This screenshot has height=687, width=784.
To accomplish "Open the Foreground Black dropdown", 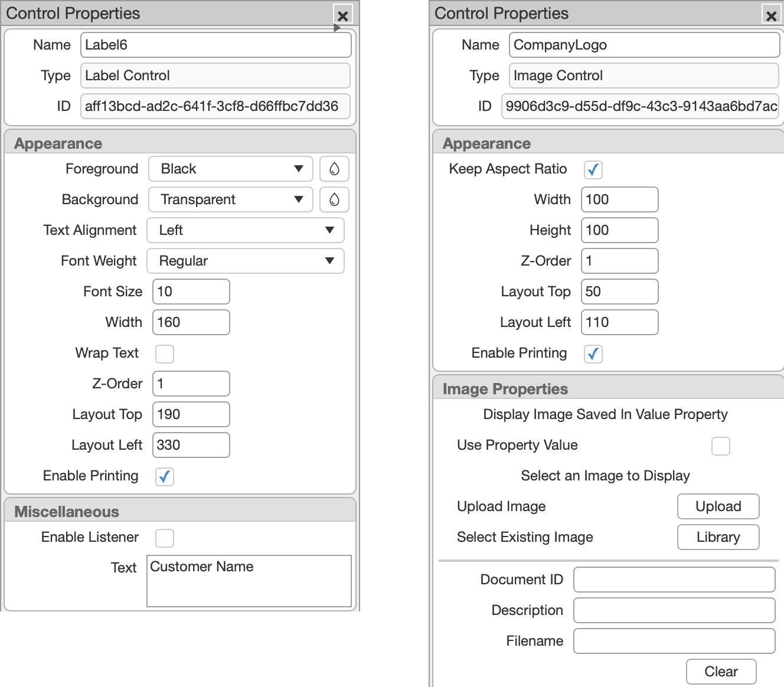I will pyautogui.click(x=231, y=169).
